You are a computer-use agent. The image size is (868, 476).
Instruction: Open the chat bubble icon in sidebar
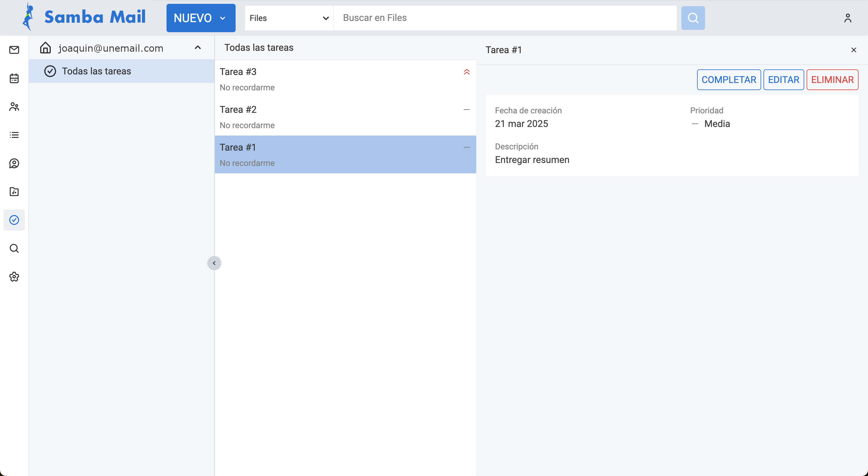tap(14, 164)
